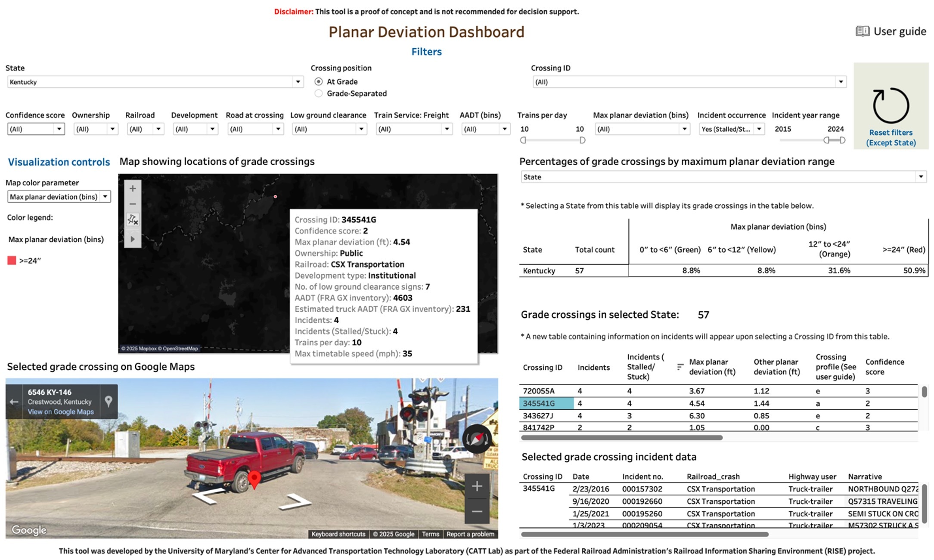Image resolution: width=934 pixels, height=560 pixels.
Task: Adjust the Trains per day slider left handle
Action: (523, 140)
